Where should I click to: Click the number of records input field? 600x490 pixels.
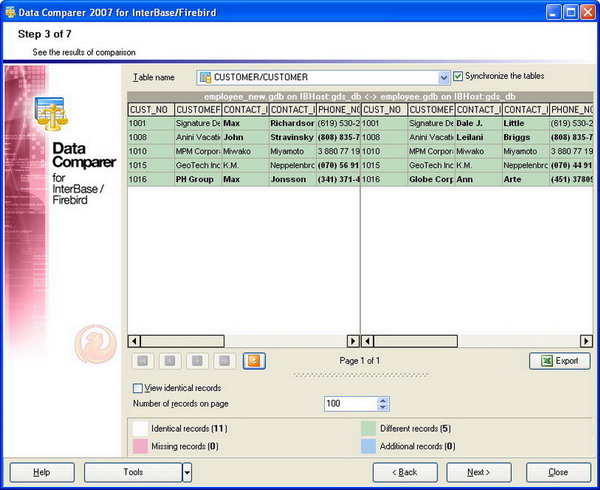coord(351,404)
